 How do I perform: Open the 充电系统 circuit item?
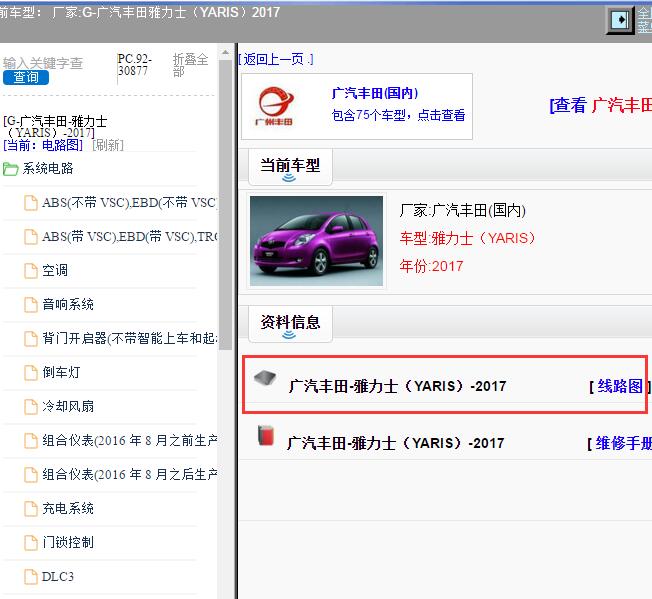68,508
